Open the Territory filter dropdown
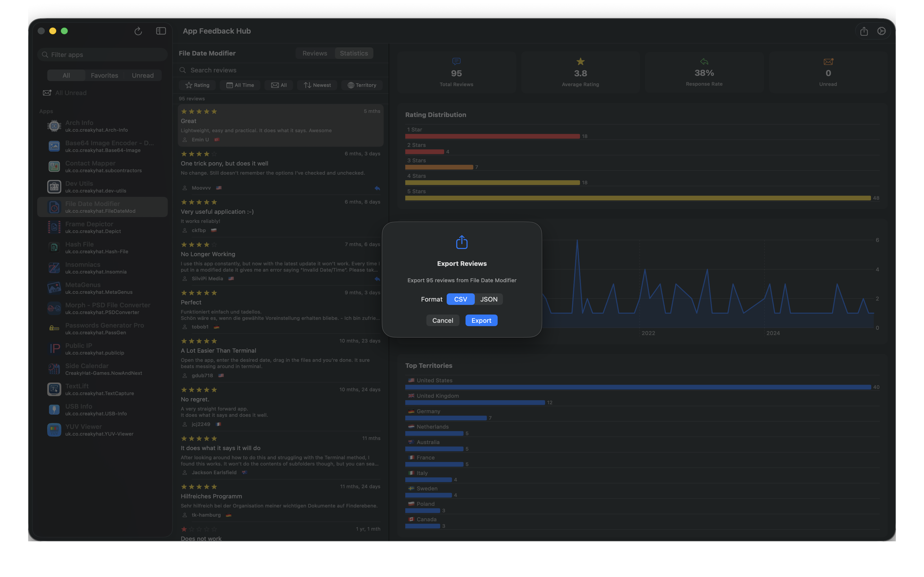The image size is (924, 577). click(362, 85)
